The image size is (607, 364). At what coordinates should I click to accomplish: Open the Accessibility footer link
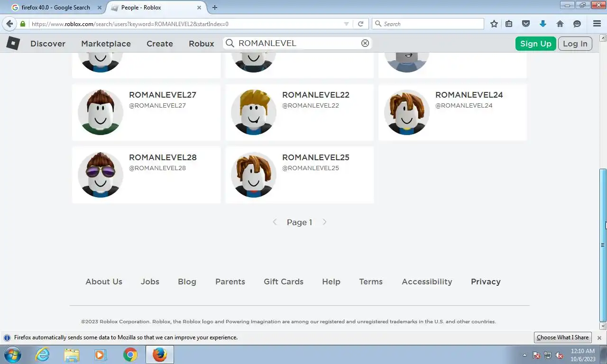(427, 282)
